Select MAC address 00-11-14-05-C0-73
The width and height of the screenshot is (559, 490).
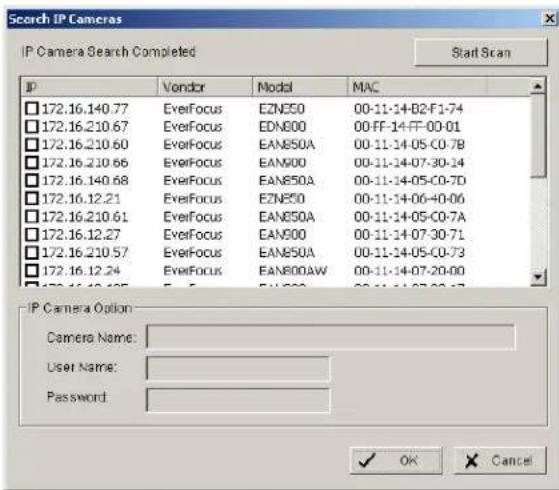(x=409, y=252)
